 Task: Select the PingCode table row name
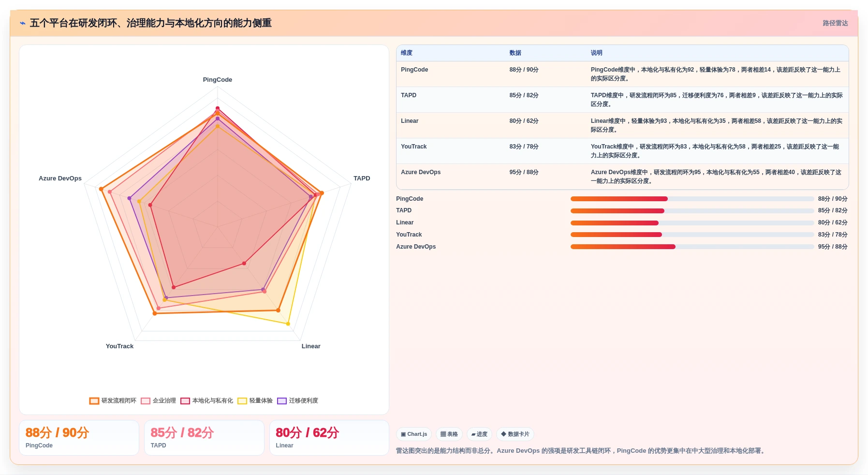414,70
